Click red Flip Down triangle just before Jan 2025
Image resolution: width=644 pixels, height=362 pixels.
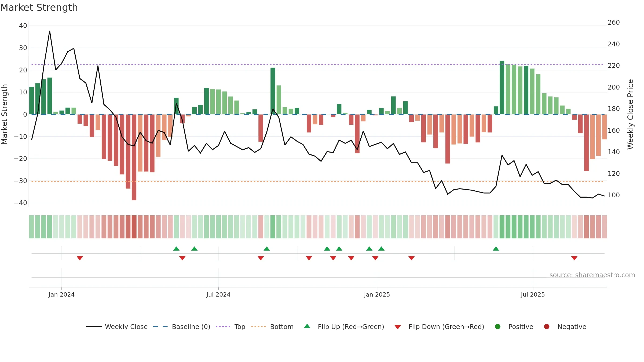pos(375,258)
